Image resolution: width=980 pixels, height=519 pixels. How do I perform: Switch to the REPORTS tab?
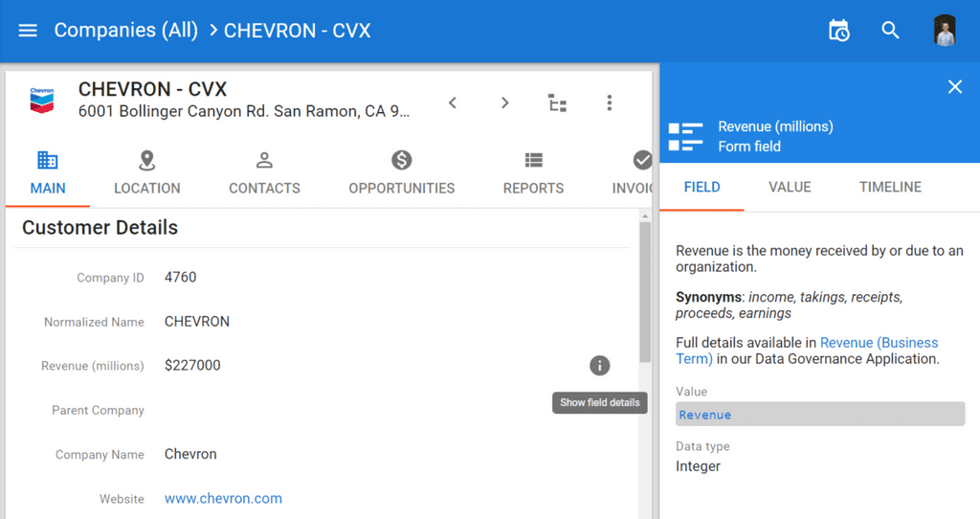[x=533, y=173]
